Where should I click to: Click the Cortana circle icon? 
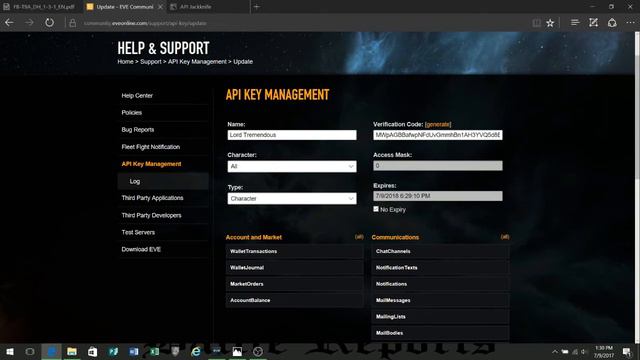(x=30, y=351)
